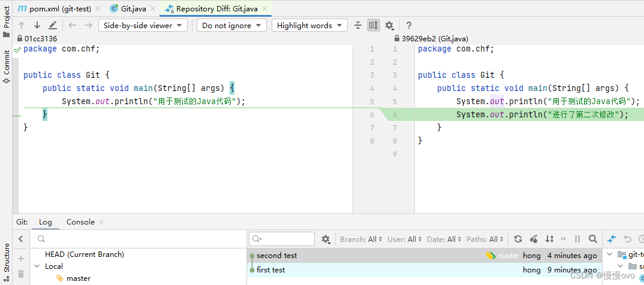
Task: Open Highlight words dropdown
Action: (309, 25)
